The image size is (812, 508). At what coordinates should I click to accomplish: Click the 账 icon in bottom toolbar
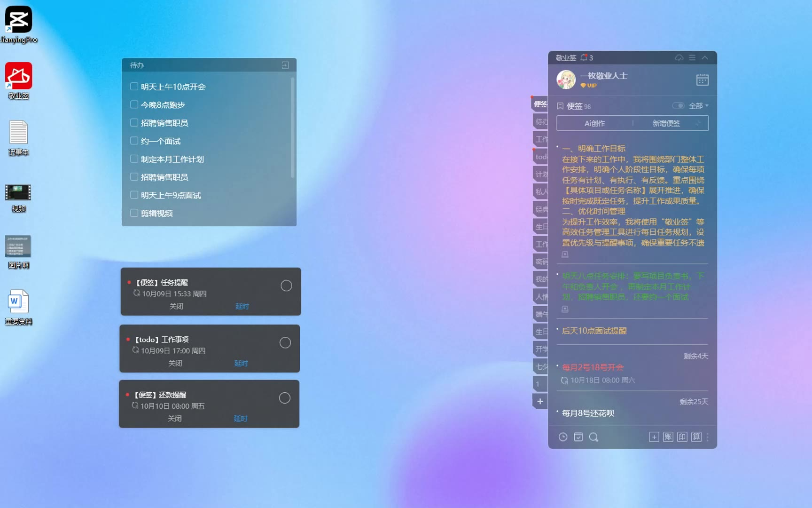click(x=668, y=437)
